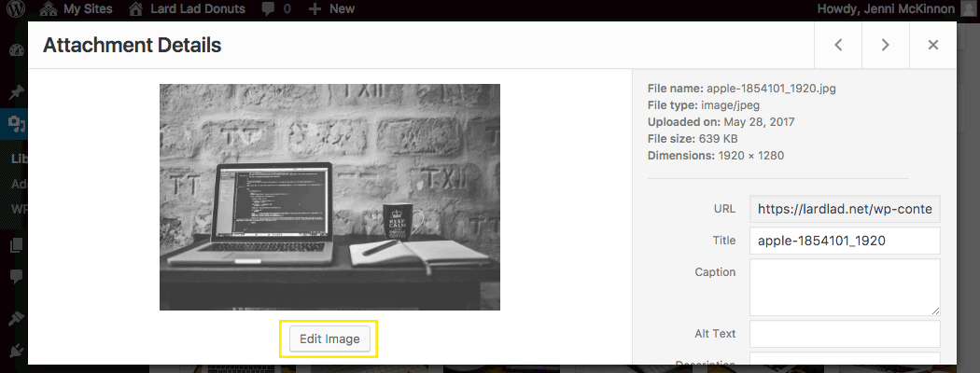The image size is (980, 373).
Task: Go to next attachment with right chevron
Action: pos(886,45)
